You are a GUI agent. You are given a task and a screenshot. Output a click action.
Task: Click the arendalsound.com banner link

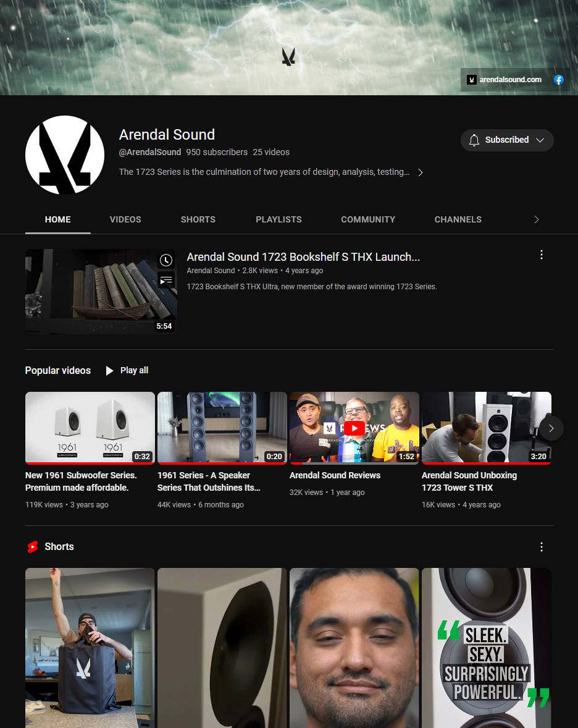click(x=505, y=80)
